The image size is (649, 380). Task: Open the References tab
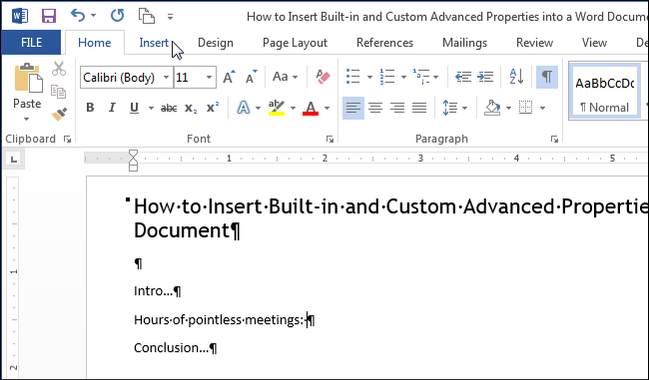tap(385, 43)
